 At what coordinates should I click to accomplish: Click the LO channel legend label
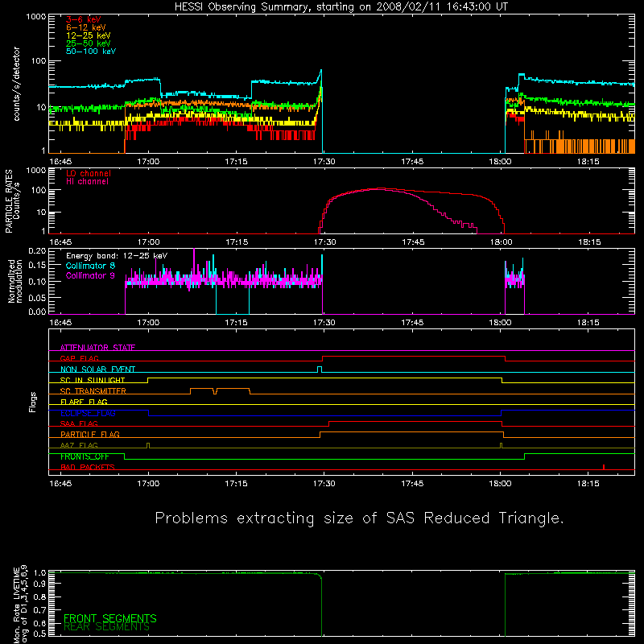(x=89, y=174)
